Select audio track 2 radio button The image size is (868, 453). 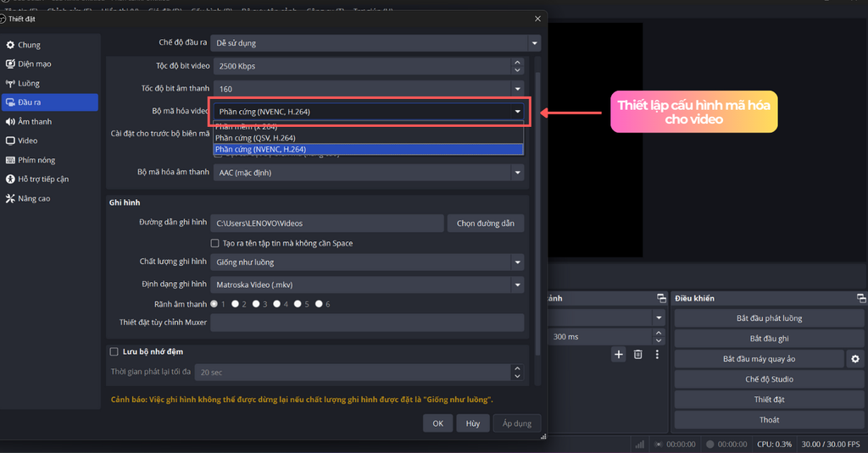236,304
